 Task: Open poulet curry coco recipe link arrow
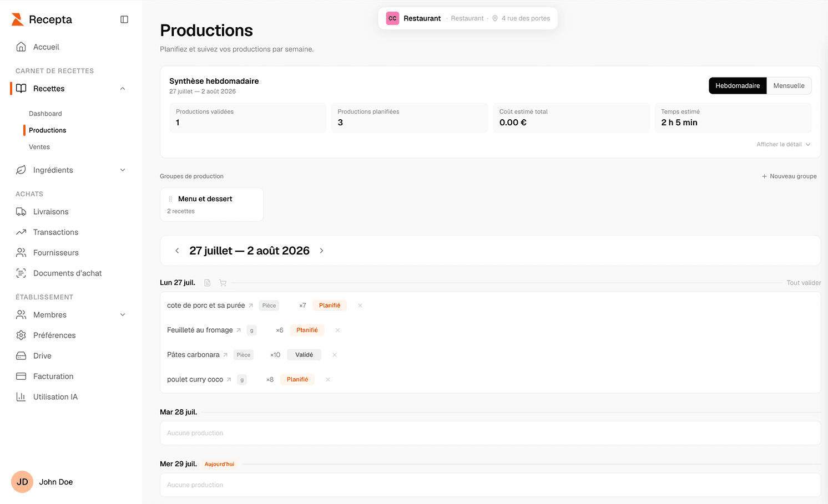coord(229,380)
